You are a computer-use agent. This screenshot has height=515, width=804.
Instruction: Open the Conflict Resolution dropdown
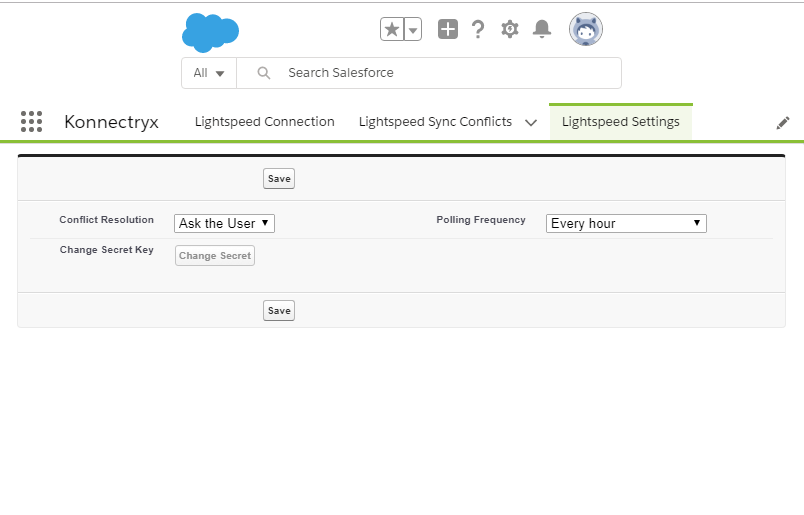[x=224, y=223]
